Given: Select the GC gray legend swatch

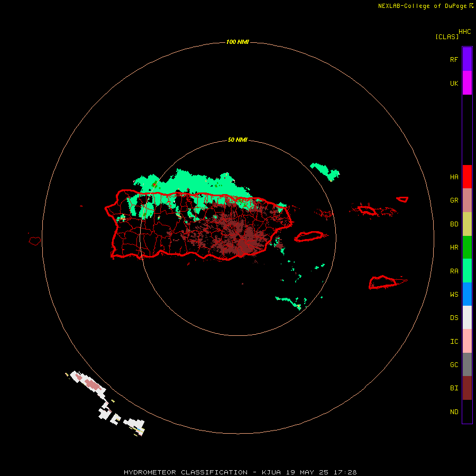Looking at the screenshot, I should point(467,364).
